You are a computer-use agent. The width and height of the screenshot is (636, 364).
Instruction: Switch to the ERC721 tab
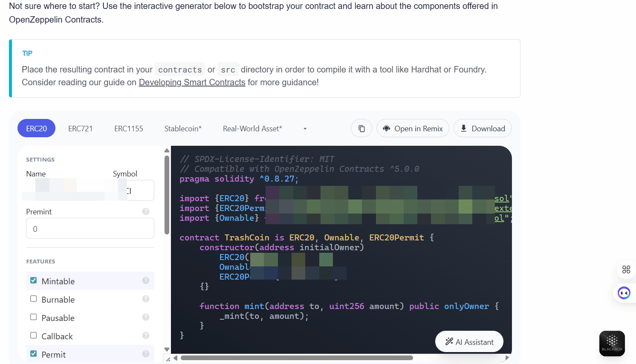click(x=80, y=128)
